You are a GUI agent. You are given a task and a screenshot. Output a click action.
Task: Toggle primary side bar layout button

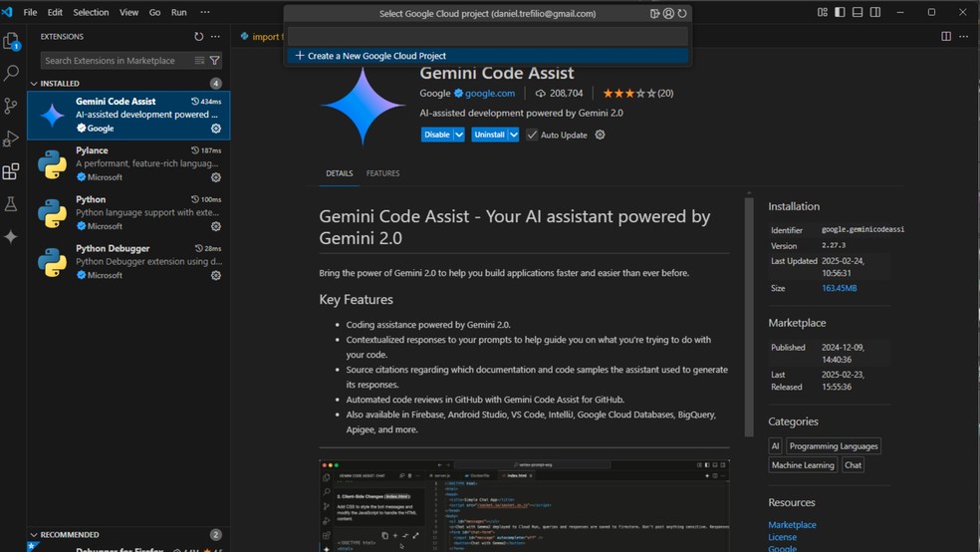click(840, 12)
